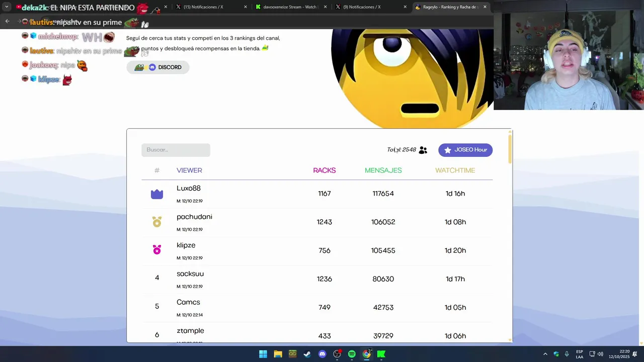Click the microphone icon in the system tray
This screenshot has width=644, height=362.
(567, 354)
